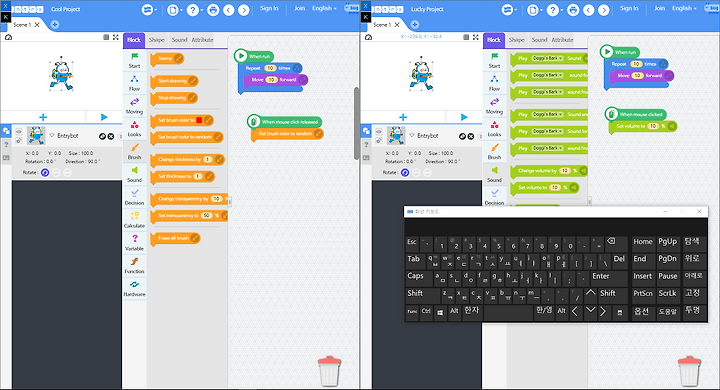Screen dimensions: 720x390
Task: Open the Calculate block category in Cool Project
Action: pos(135,220)
